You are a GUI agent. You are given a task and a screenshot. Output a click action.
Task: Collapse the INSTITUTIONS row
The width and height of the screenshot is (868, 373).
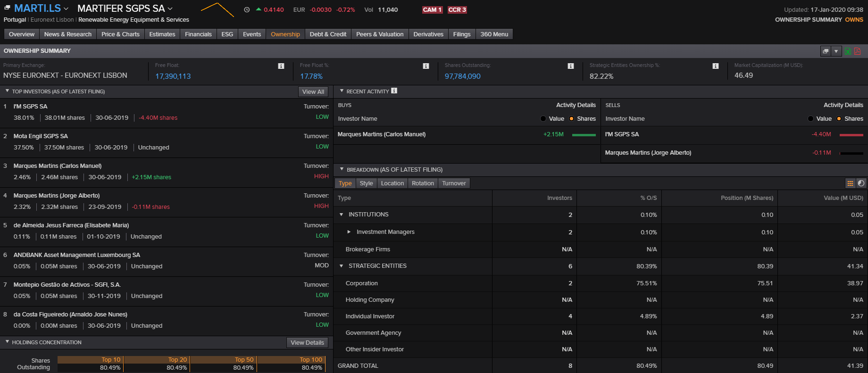point(342,215)
